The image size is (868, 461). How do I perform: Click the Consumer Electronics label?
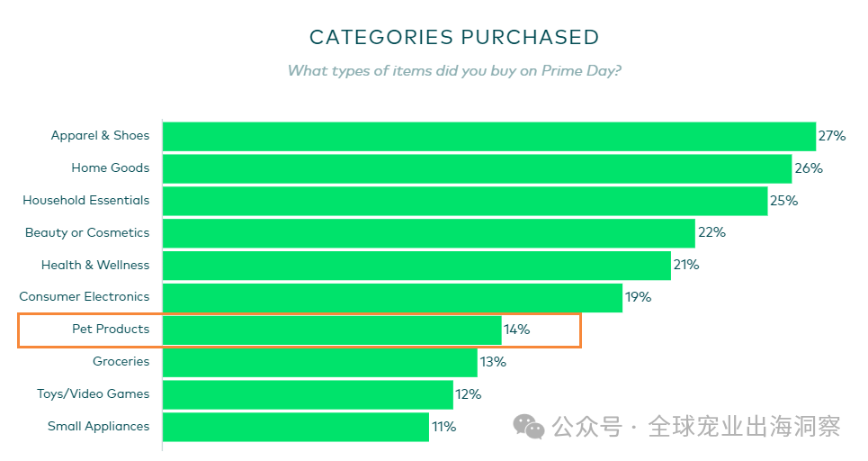(x=85, y=297)
